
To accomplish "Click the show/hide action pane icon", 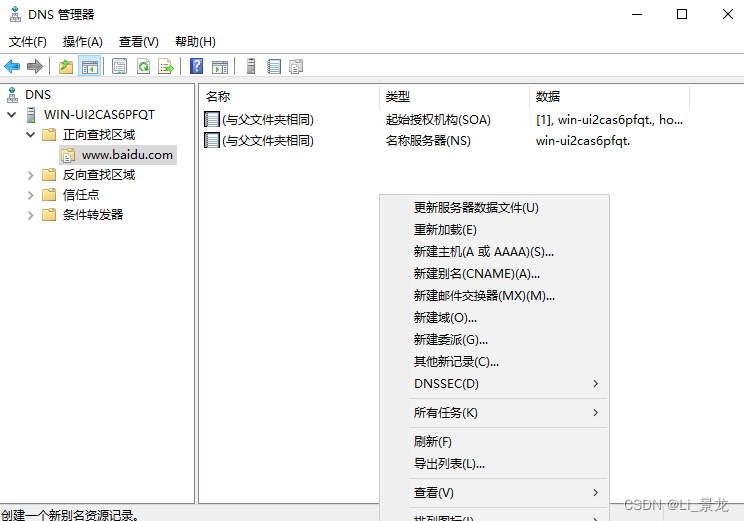I will 220,67.
